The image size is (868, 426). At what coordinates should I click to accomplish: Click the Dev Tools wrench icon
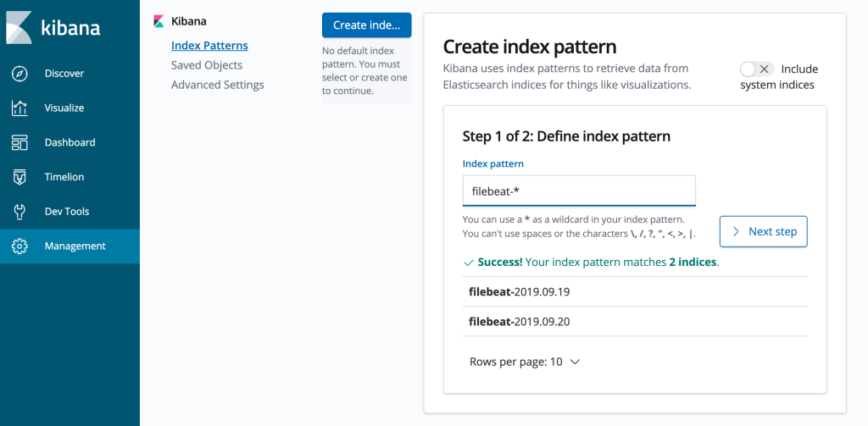coord(19,212)
